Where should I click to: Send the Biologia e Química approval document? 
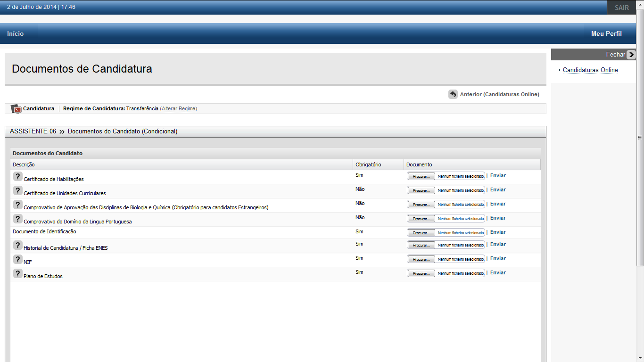pyautogui.click(x=498, y=204)
